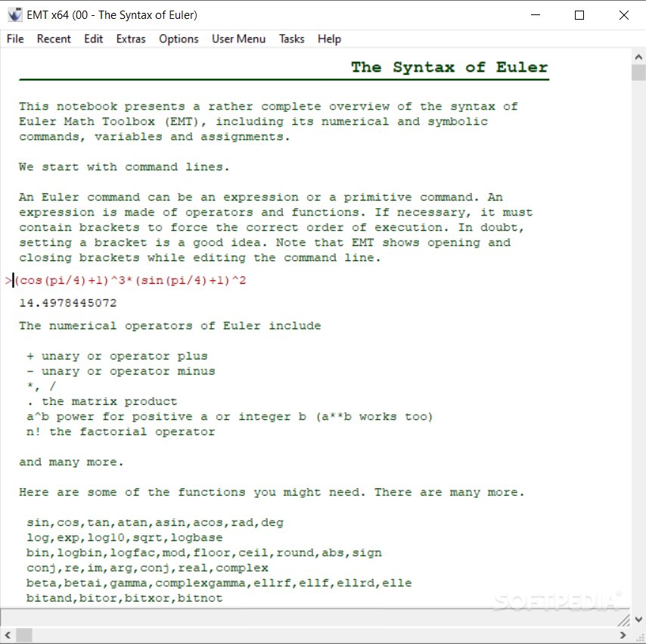Open the Help menu

329,39
